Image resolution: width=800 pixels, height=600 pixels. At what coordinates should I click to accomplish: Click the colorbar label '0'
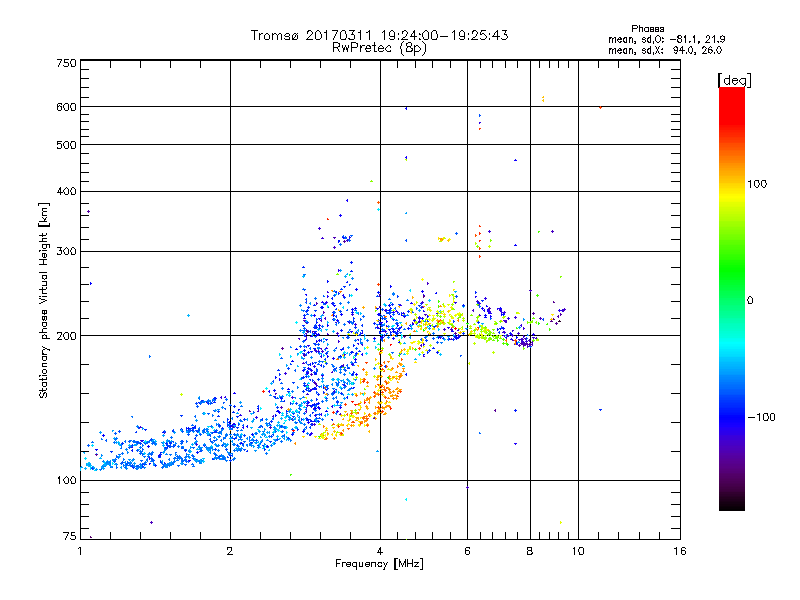pos(750,301)
